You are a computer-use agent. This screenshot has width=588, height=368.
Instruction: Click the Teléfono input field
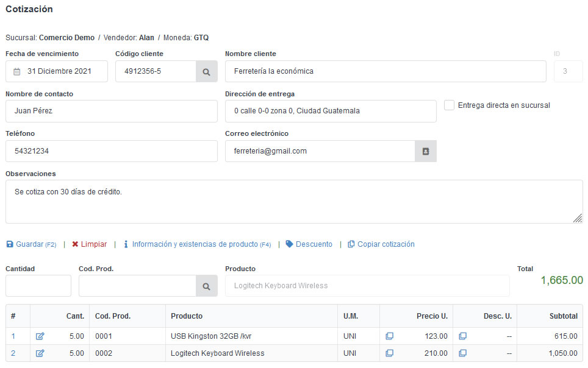(x=111, y=151)
